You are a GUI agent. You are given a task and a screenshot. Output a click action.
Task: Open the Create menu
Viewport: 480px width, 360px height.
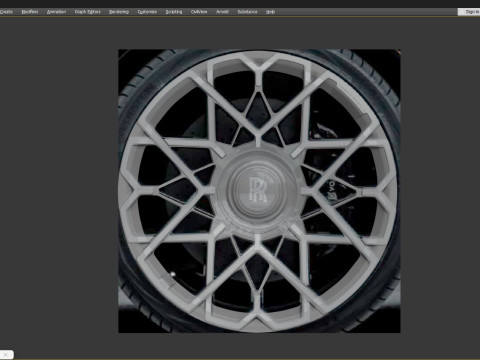(6, 12)
